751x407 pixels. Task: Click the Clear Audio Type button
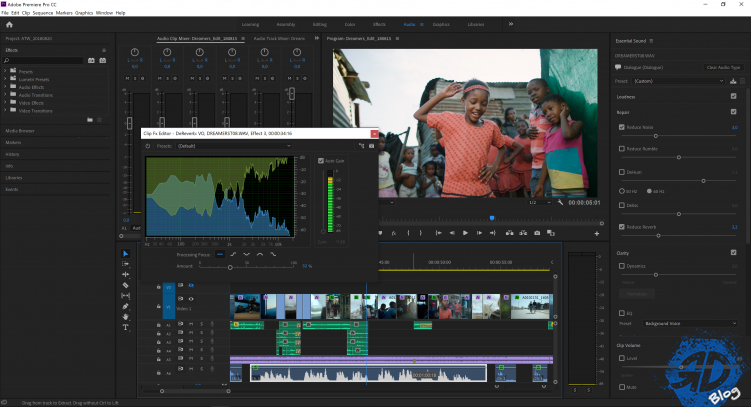click(723, 66)
